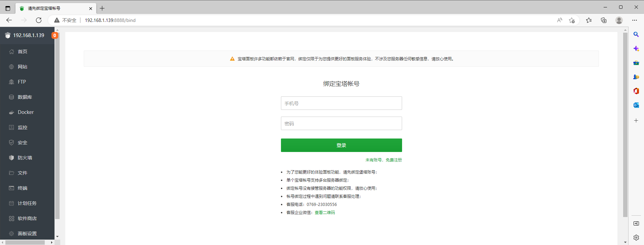Open the browser settings and more menu
Screen dimensions: 644x245
(x=635, y=20)
